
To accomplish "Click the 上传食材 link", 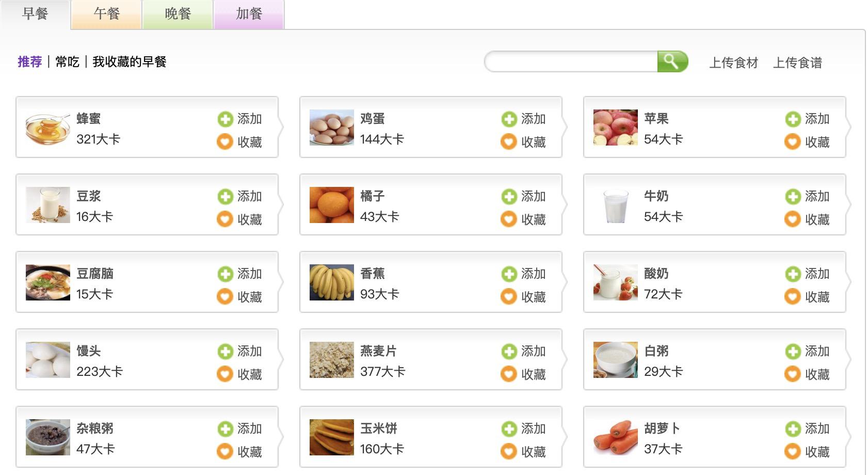I will point(733,63).
